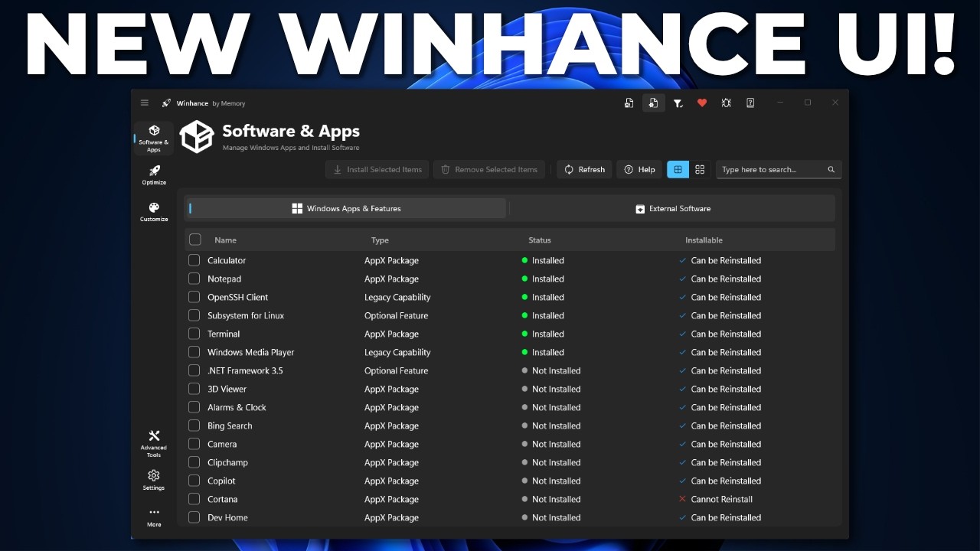Check the Clipchamp row checkbox

pos(194,462)
